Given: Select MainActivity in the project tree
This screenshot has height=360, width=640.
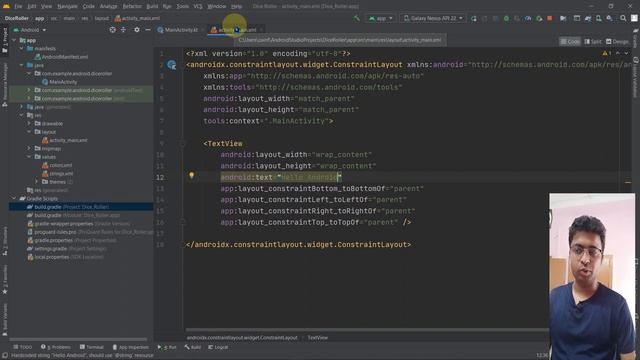Looking at the screenshot, I should (x=60, y=82).
